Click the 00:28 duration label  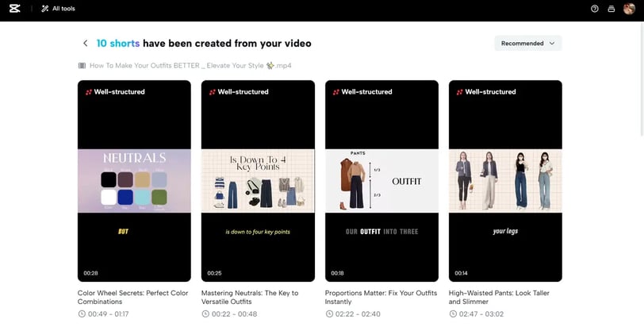coord(90,273)
